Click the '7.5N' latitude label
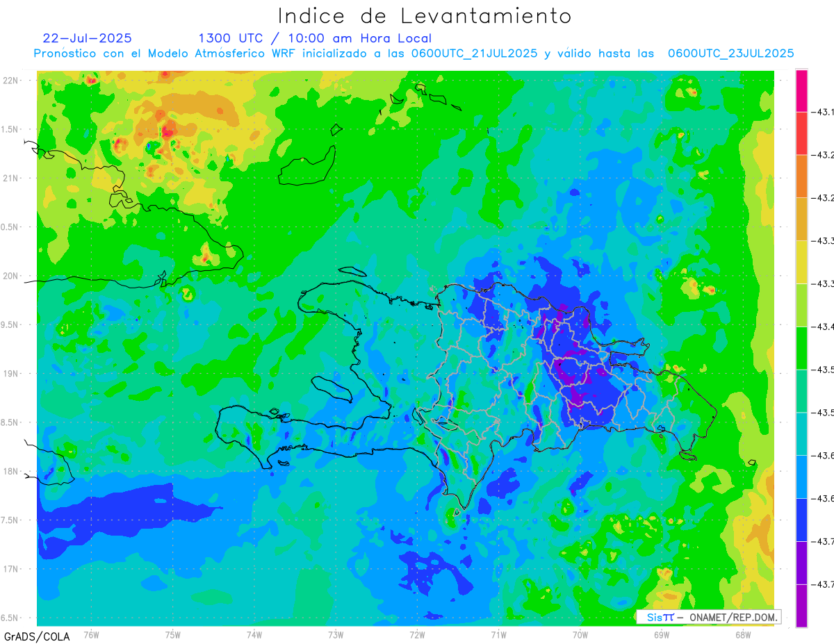 [10, 520]
